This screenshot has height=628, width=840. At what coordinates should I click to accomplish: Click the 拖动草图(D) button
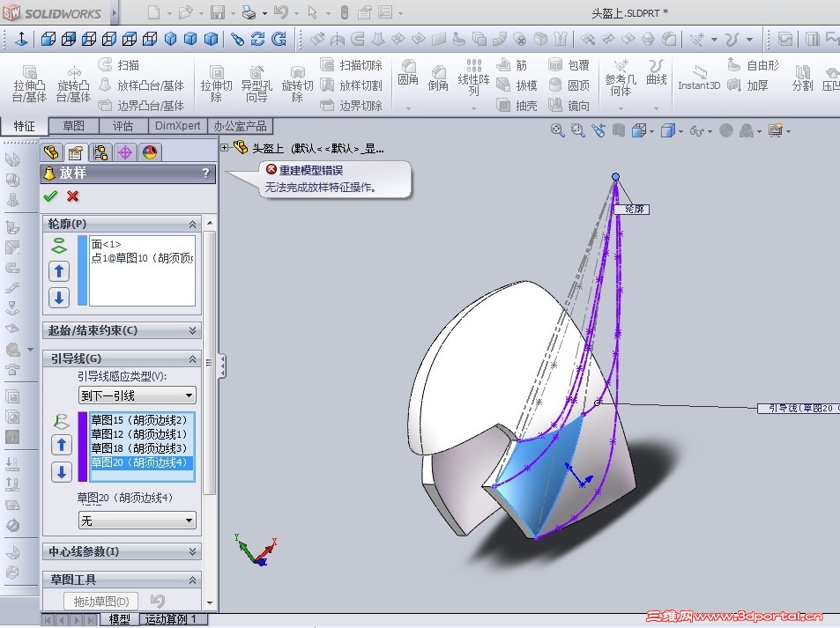click(x=100, y=602)
